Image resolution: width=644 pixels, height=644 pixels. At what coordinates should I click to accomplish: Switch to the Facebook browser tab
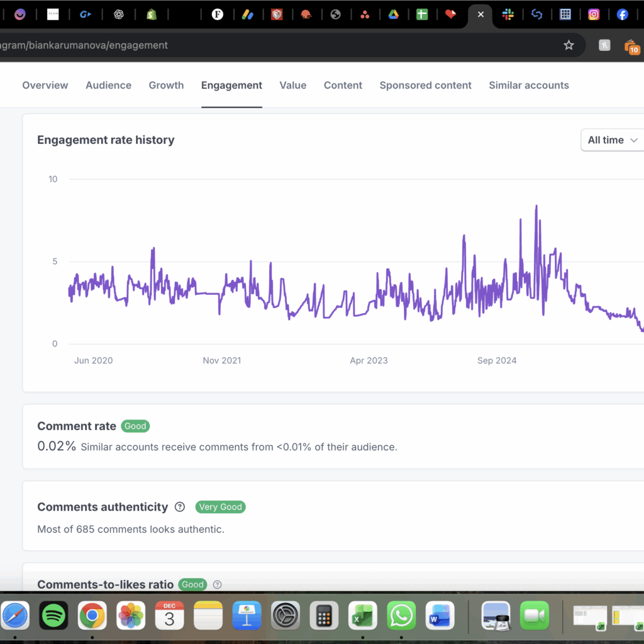622,14
